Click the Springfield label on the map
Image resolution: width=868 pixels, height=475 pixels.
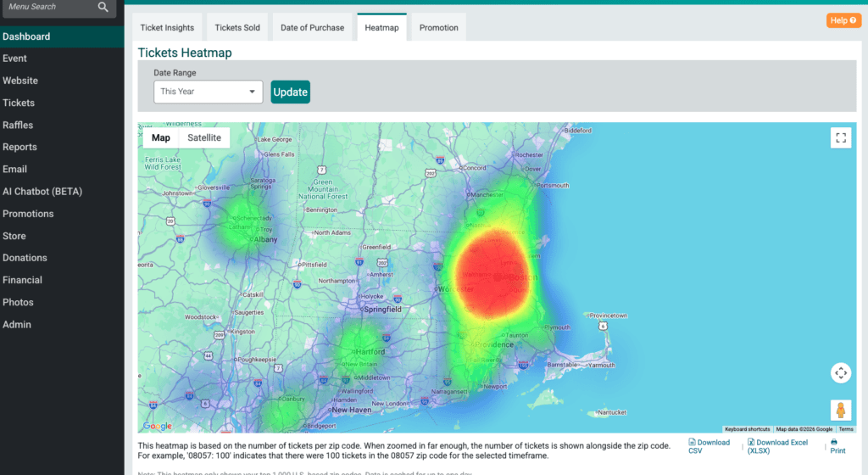(x=382, y=310)
